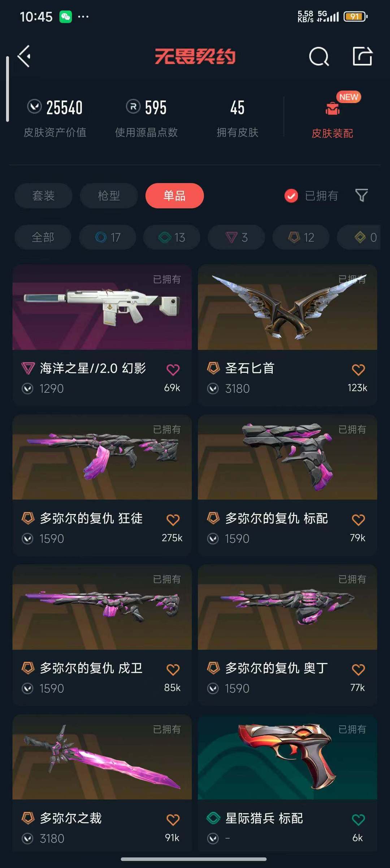Screen dimensions: 390x868
Task: Like 多弥尔的复仇 狂徒 heart icon
Action: coord(173,519)
